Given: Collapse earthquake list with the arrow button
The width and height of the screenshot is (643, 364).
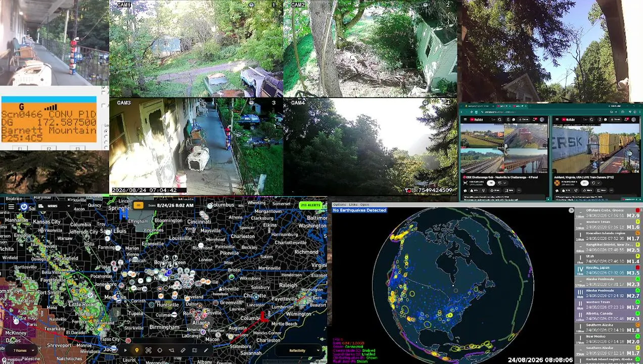Looking at the screenshot, I should (x=571, y=210).
